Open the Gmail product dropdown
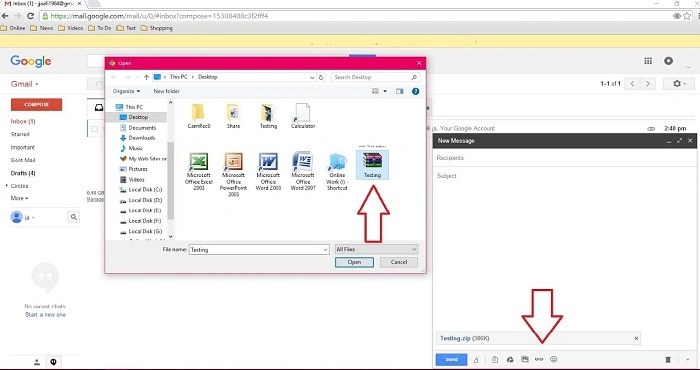The image size is (700, 370). pyautogui.click(x=25, y=84)
